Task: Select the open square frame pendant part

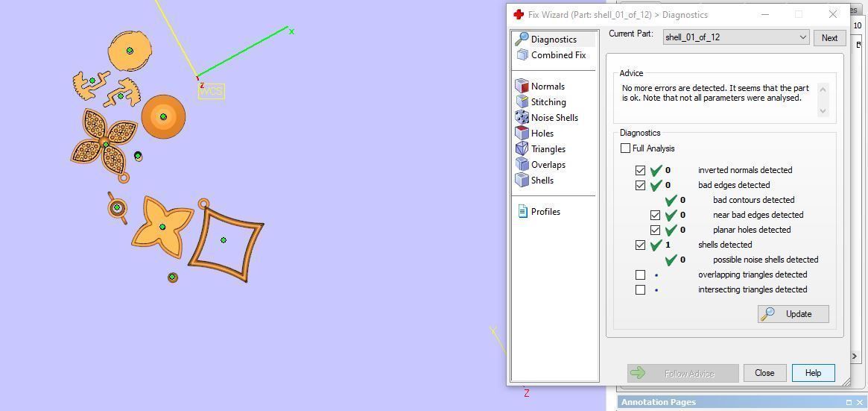Action: coord(226,242)
